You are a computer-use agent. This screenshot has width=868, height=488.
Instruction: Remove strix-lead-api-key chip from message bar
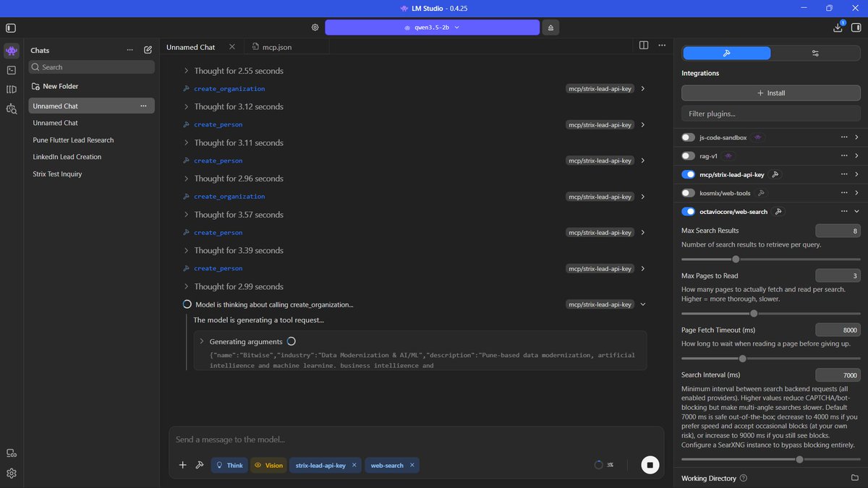(354, 466)
